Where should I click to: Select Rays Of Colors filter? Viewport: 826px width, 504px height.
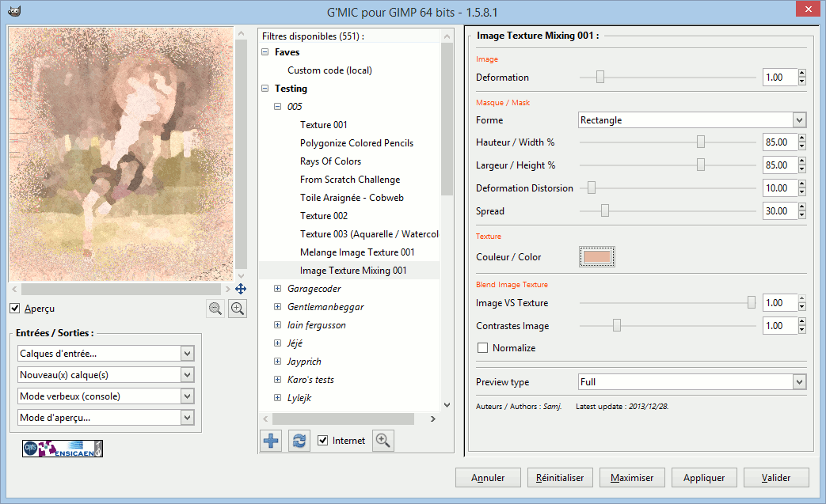coord(330,161)
